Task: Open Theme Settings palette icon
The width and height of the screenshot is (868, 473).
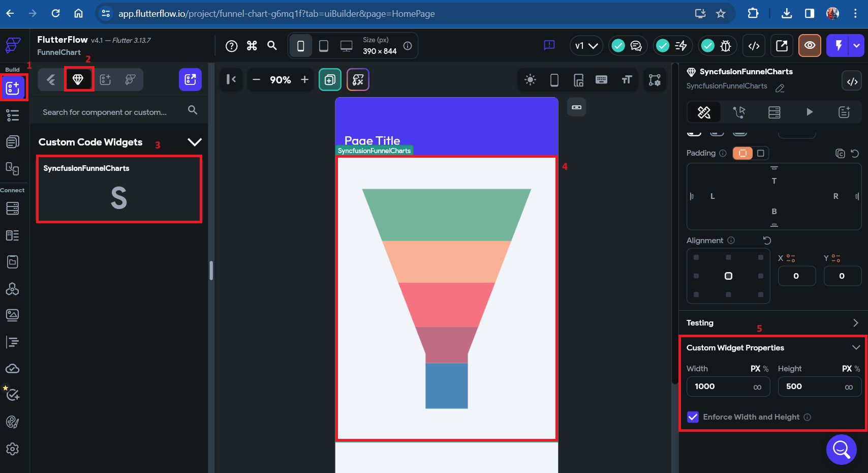Action: point(13,422)
